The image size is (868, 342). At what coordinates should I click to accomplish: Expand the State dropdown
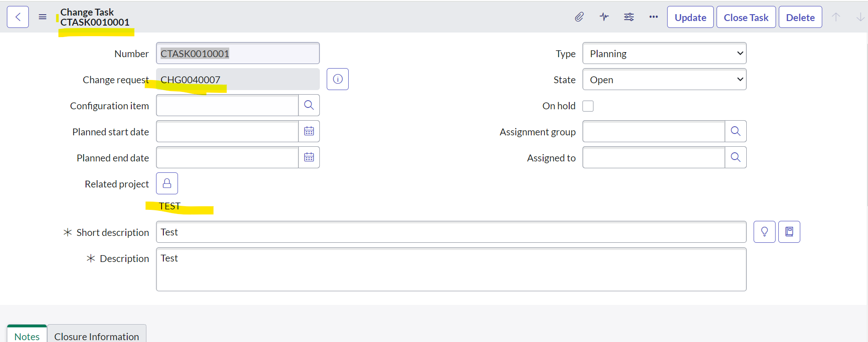[664, 80]
